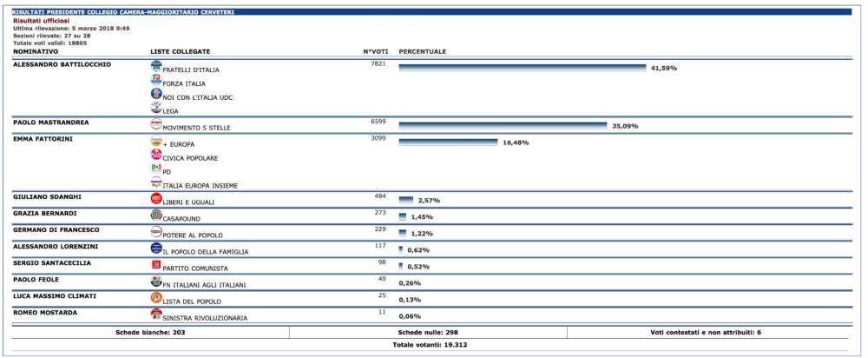Click the Forza Italia party logo
This screenshot has width=868, height=358.
[x=156, y=81]
